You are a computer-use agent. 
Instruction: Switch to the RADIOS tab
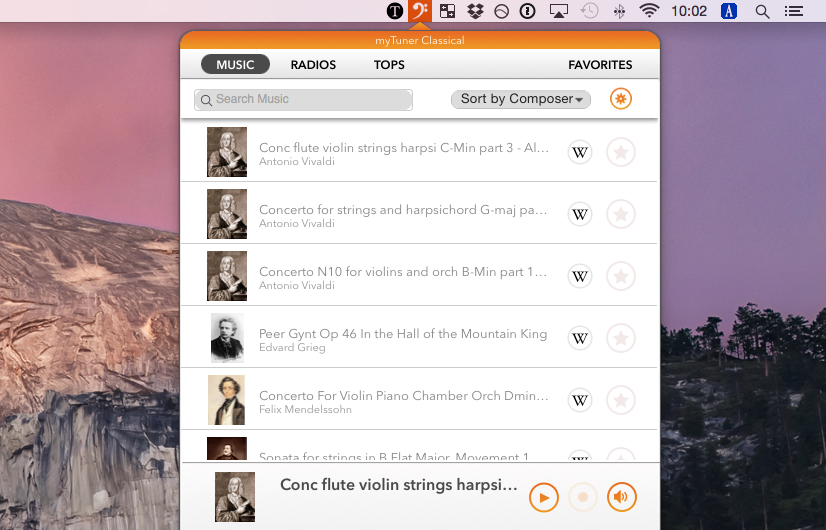313,65
